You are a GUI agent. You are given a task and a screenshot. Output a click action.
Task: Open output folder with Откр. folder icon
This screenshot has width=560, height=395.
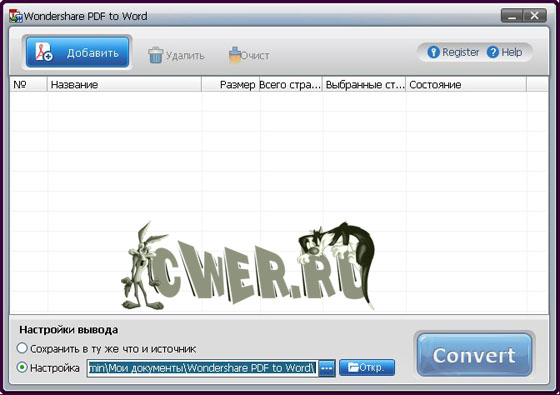[353, 367]
